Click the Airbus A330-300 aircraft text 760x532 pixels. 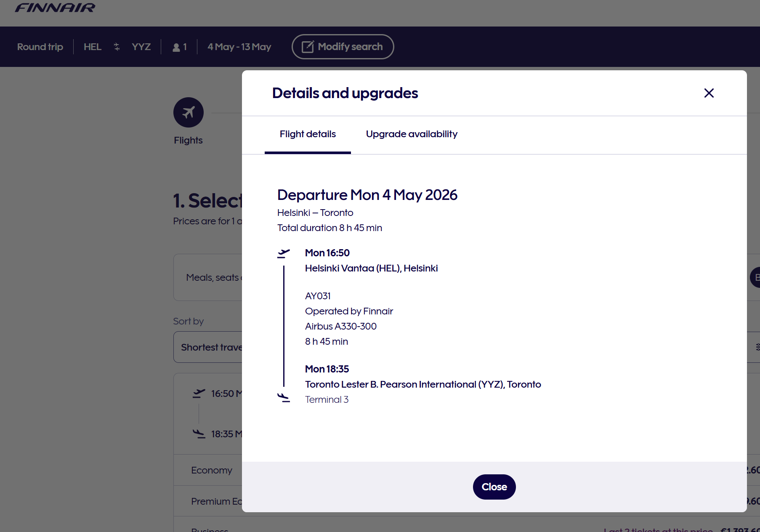pos(341,327)
